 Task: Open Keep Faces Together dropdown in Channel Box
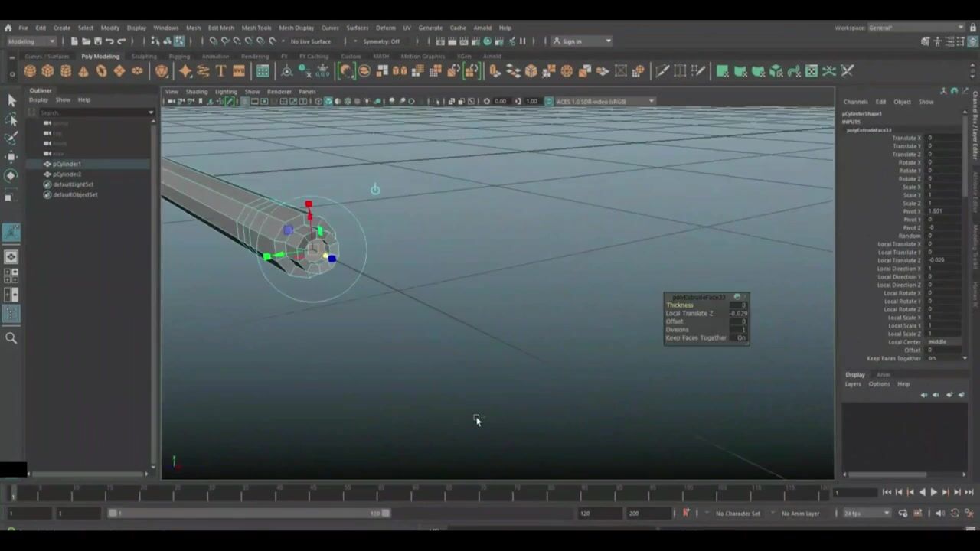click(x=942, y=358)
